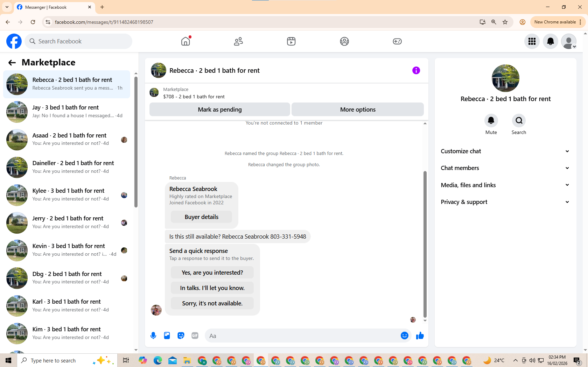Open Karl 3 bed 1 bath conversation
Viewport: 588px width, 367px height.
[x=67, y=306]
